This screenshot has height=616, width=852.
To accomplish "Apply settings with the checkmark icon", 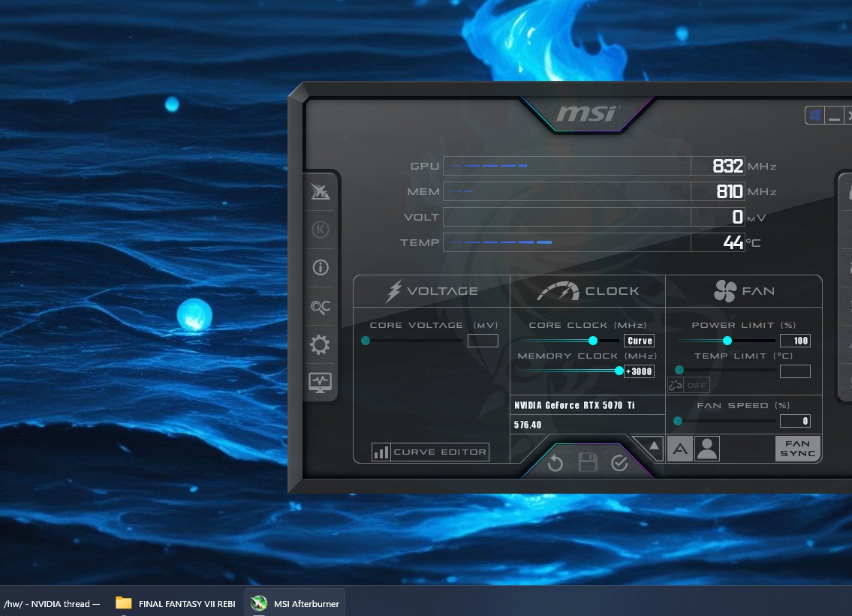I will [619, 463].
